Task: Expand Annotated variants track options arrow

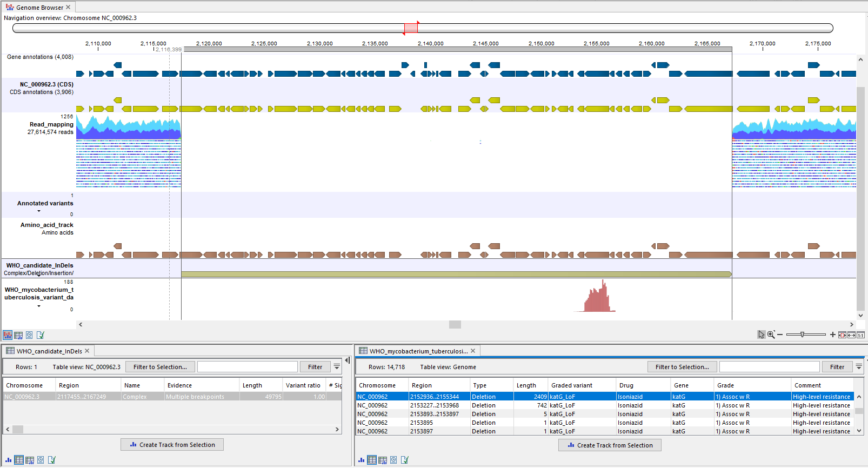Action: (x=39, y=211)
